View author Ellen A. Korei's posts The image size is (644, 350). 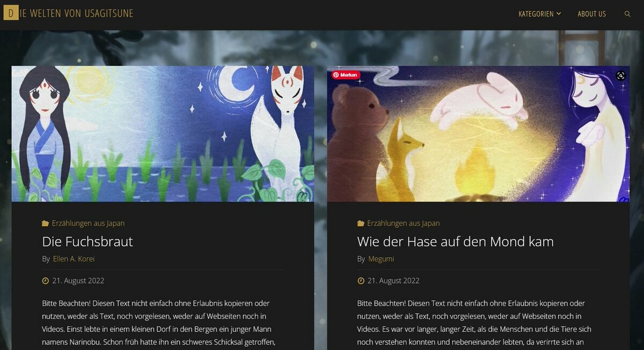coord(74,259)
